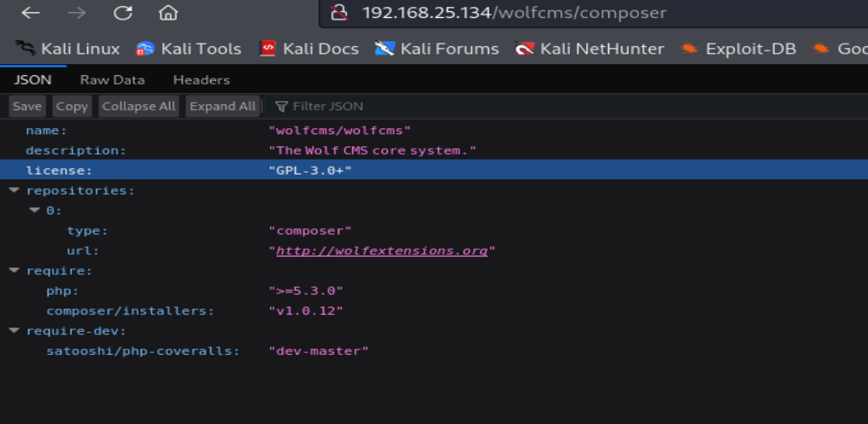Select the require-dev key label
Image resolution: width=868 pixels, height=424 pixels.
tap(76, 331)
